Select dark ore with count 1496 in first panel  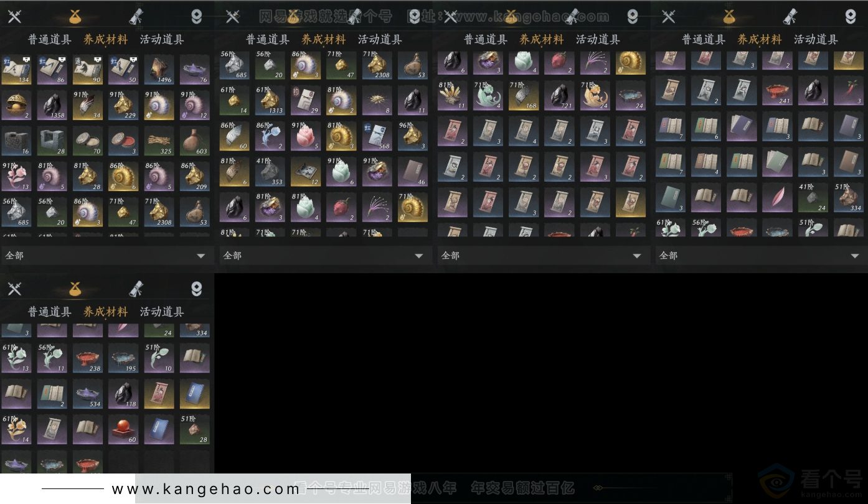point(159,70)
